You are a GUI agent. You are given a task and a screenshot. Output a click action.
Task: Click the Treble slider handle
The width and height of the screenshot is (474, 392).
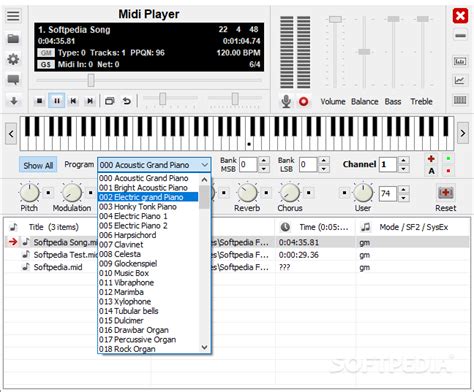[423, 19]
